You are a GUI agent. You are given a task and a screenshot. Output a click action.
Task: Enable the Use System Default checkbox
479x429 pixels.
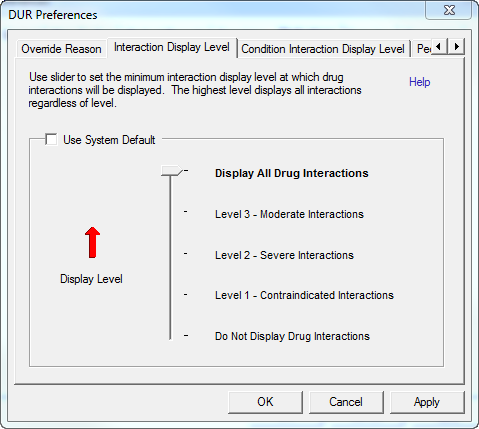[51, 139]
